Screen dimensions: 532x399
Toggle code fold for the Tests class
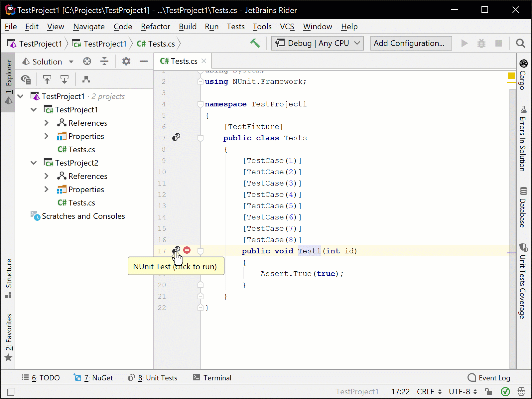(200, 138)
